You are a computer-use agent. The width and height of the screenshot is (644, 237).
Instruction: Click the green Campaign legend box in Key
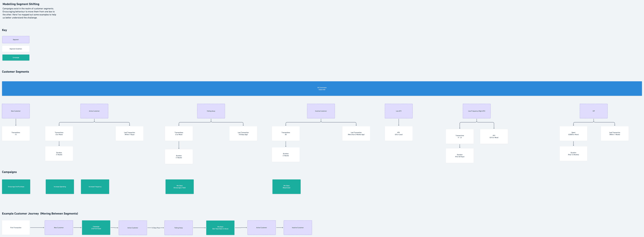pyautogui.click(x=16, y=58)
